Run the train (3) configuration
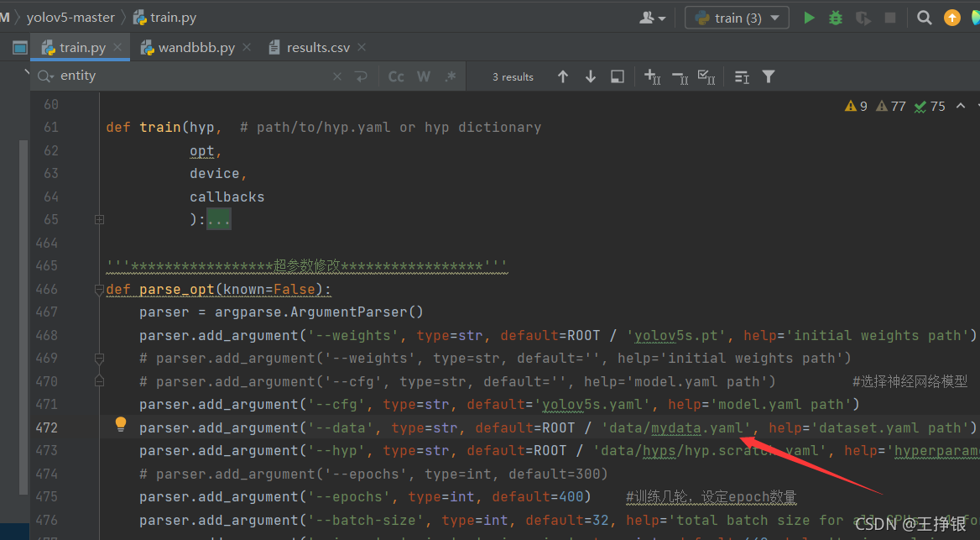 click(809, 18)
